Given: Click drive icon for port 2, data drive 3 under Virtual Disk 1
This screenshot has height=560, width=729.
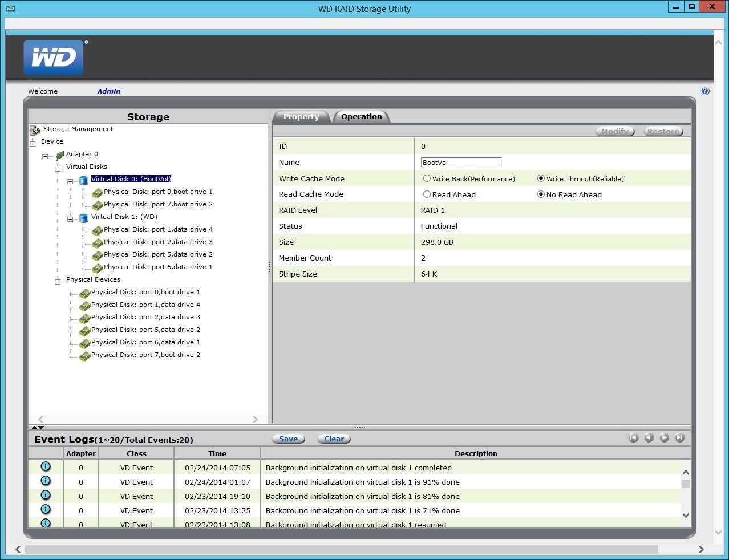Looking at the screenshot, I should (97, 244).
